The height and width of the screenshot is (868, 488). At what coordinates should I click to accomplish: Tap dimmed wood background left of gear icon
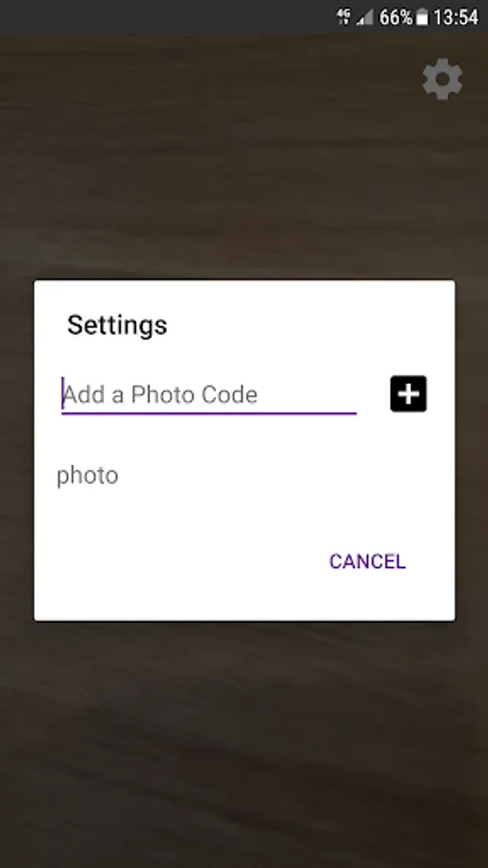(221, 80)
